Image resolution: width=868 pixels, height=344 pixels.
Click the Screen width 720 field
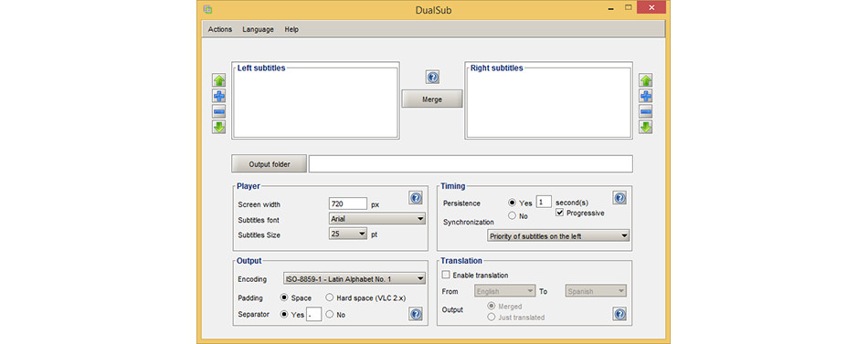(x=348, y=203)
